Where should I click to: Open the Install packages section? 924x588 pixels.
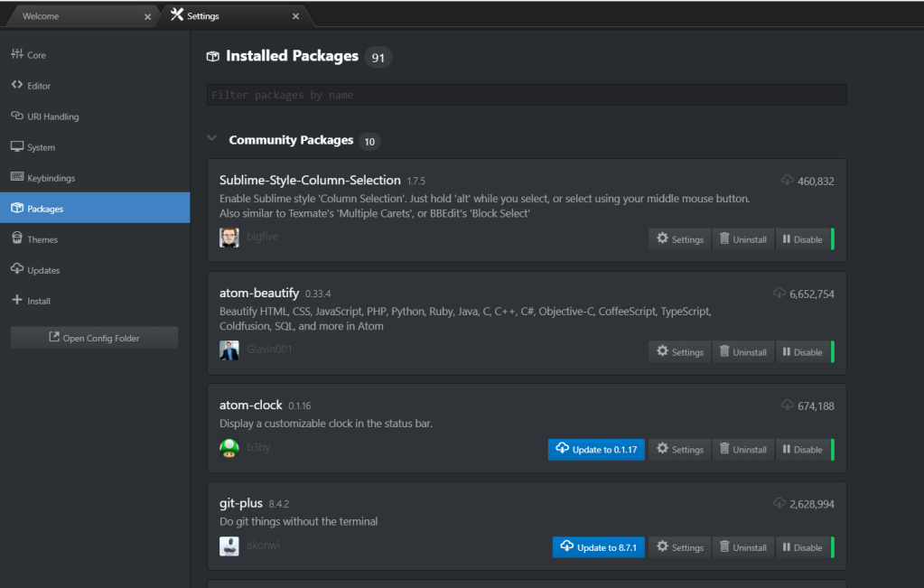(39, 301)
